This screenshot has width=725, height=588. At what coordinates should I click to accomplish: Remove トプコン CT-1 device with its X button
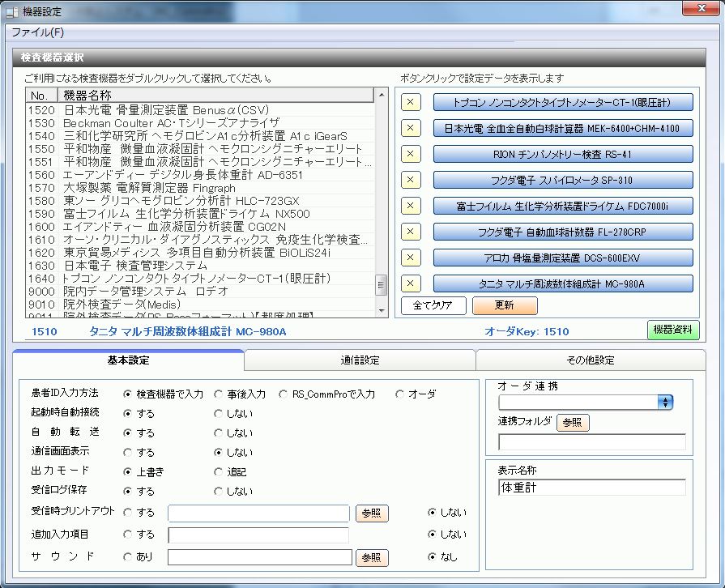click(411, 102)
